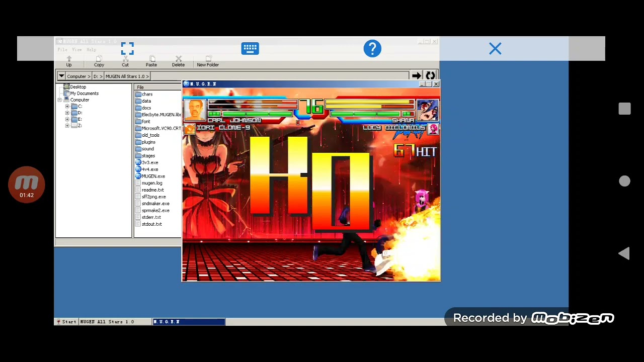Select the D: breadcrumb segment
The image size is (644, 362).
point(98,76)
